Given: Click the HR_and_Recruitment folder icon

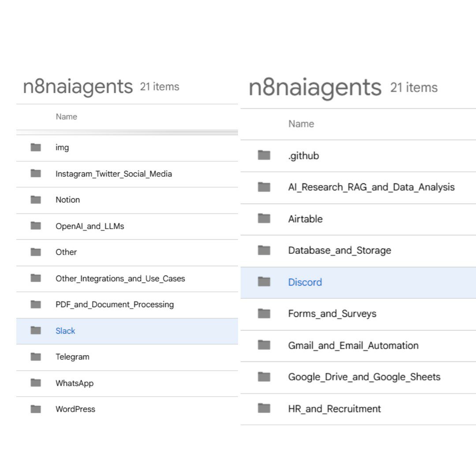Looking at the screenshot, I should (x=264, y=408).
